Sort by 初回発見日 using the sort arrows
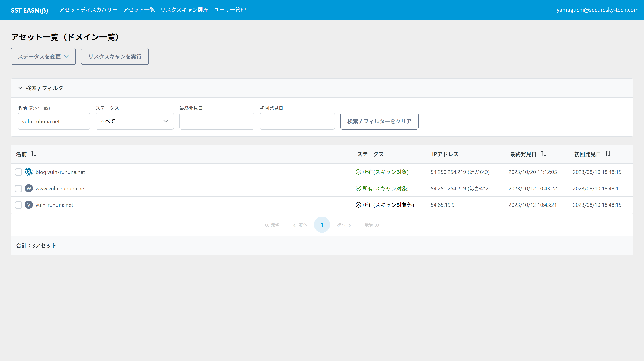This screenshot has height=361, width=644. (608, 154)
